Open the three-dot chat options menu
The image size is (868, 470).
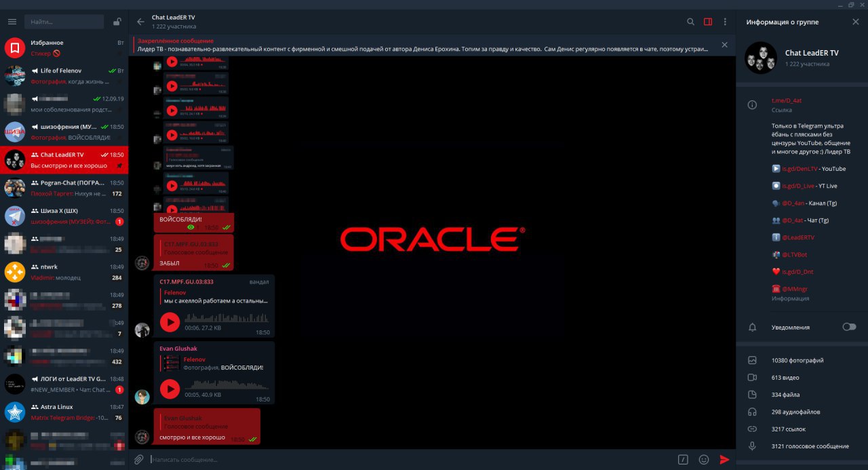click(725, 22)
